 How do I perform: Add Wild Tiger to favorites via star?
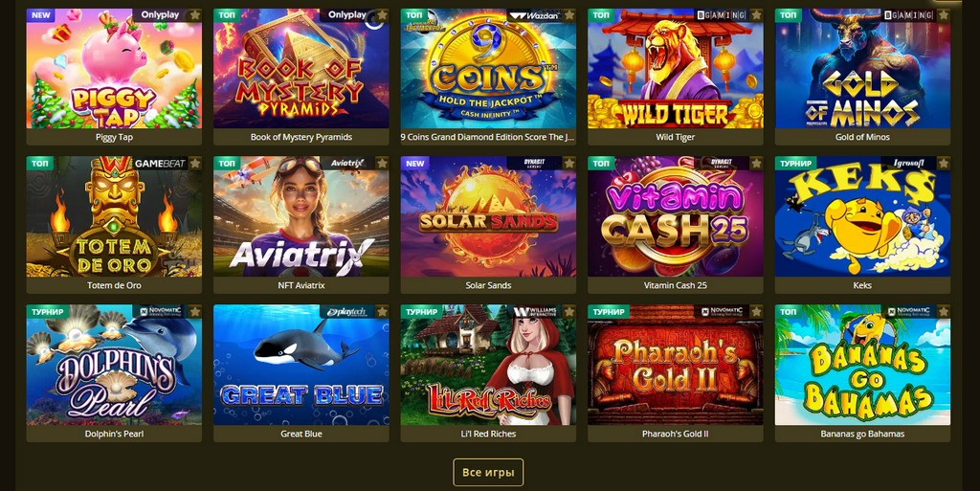click(x=756, y=15)
